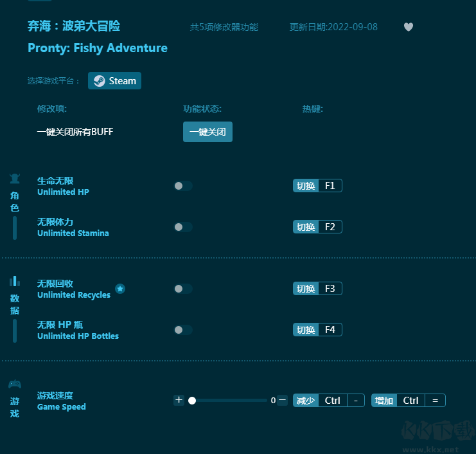The height and width of the screenshot is (454, 476).
Task: Click the 弃海：波弟大冒险 title
Action: point(74,26)
